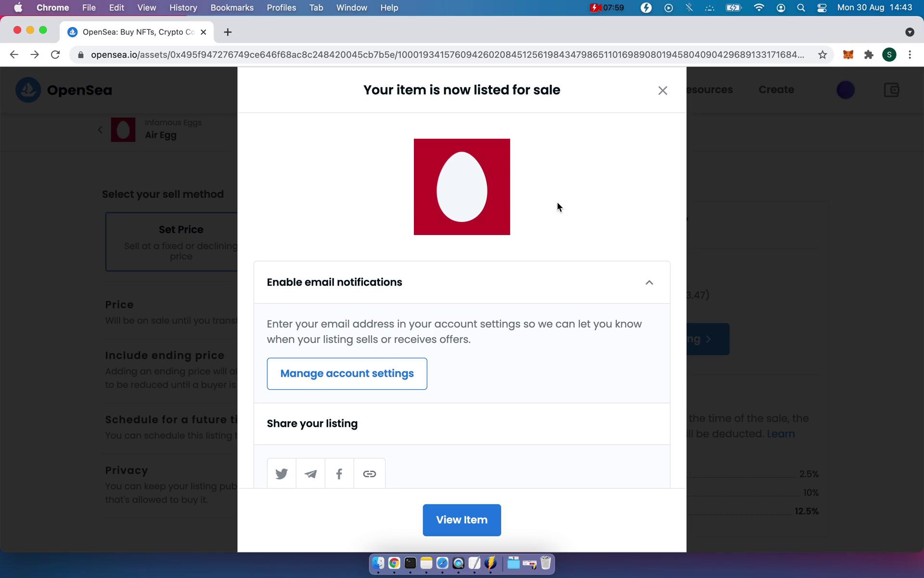Click the MetaMask fox extension icon
The width and height of the screenshot is (924, 578).
pos(847,54)
